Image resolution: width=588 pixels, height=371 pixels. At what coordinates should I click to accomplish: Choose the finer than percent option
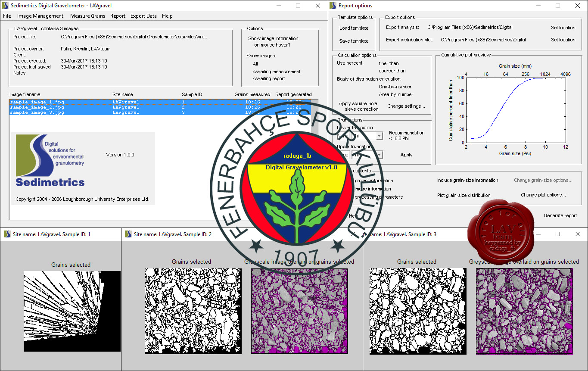pyautogui.click(x=389, y=63)
